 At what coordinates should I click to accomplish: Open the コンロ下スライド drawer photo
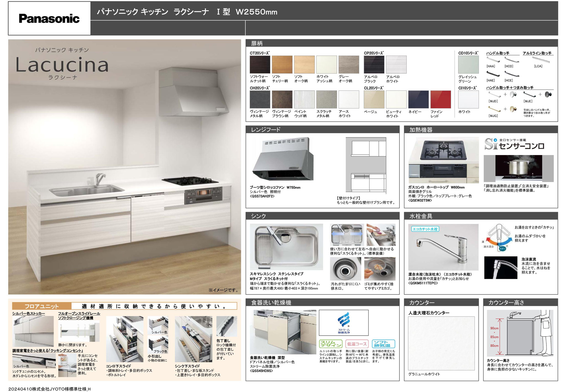[125, 339]
